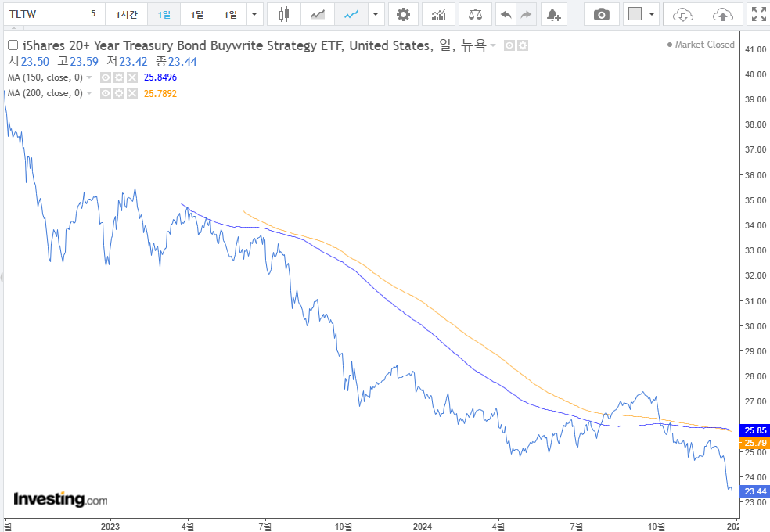
Task: Open the time interval dropdown arrow
Action: [254, 14]
